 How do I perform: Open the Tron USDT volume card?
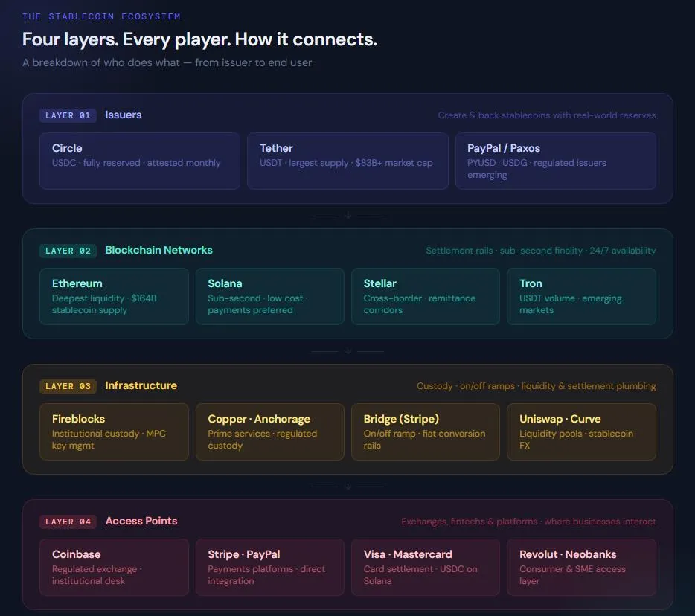tap(581, 296)
